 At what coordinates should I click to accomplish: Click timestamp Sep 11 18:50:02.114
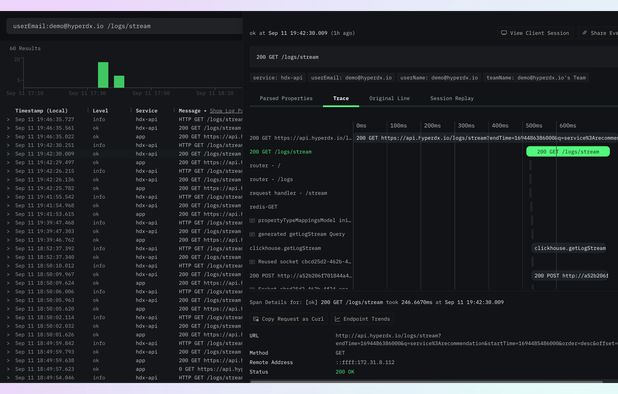click(44, 318)
